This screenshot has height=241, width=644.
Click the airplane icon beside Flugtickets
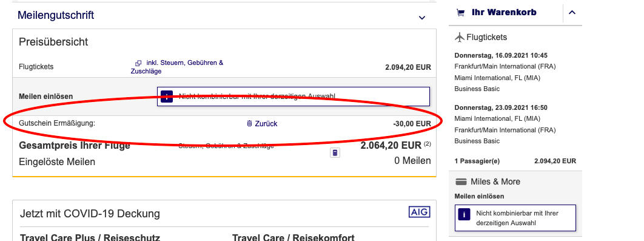[460, 38]
